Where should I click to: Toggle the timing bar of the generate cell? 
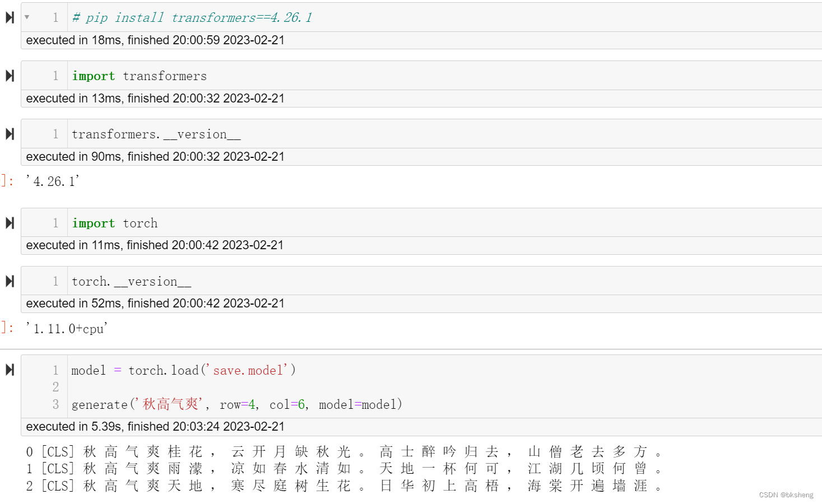coord(154,426)
